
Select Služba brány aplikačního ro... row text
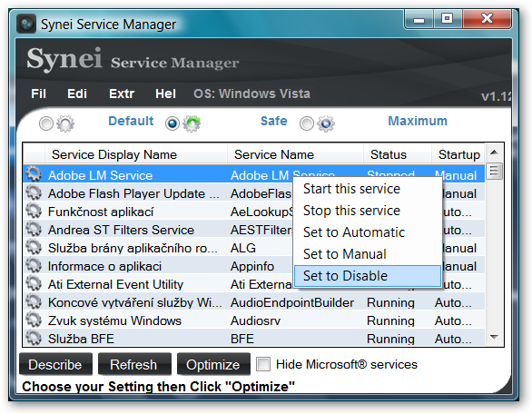[x=133, y=249]
